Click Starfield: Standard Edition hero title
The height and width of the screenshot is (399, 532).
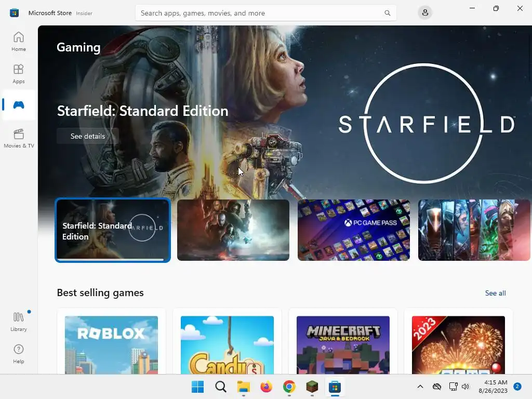(142, 111)
